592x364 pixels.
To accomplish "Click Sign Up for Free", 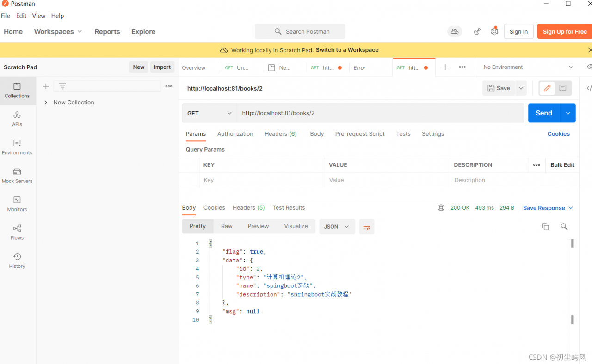I will (x=565, y=31).
